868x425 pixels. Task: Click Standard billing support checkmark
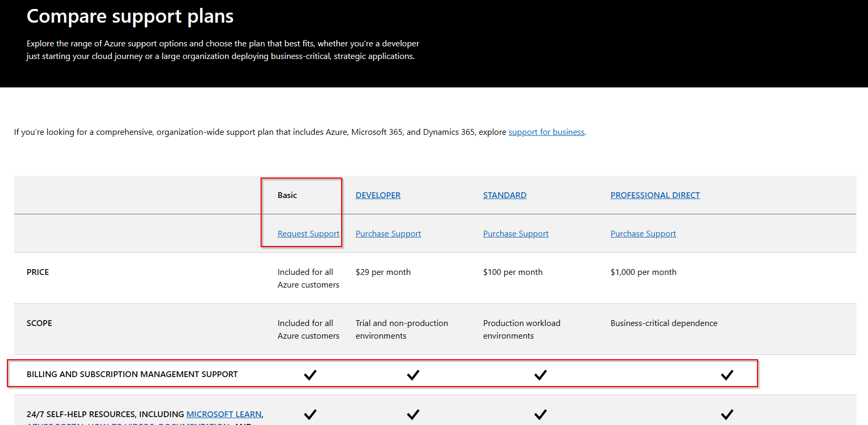[x=541, y=375]
